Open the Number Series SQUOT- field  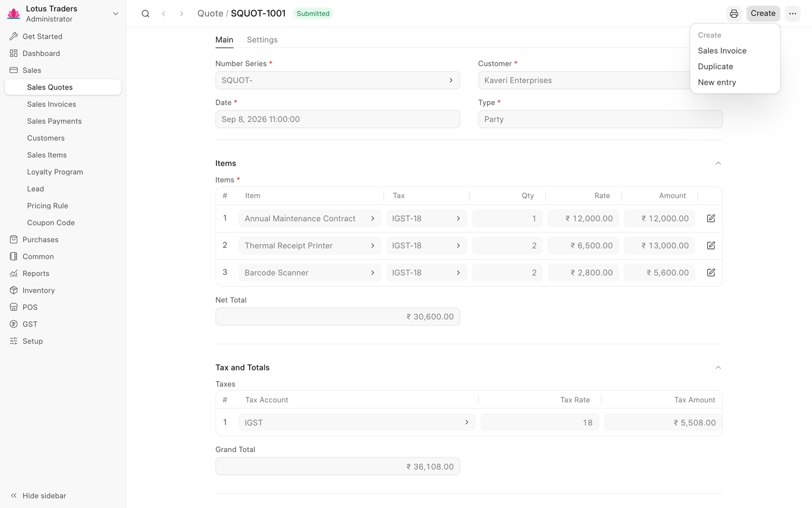point(337,80)
